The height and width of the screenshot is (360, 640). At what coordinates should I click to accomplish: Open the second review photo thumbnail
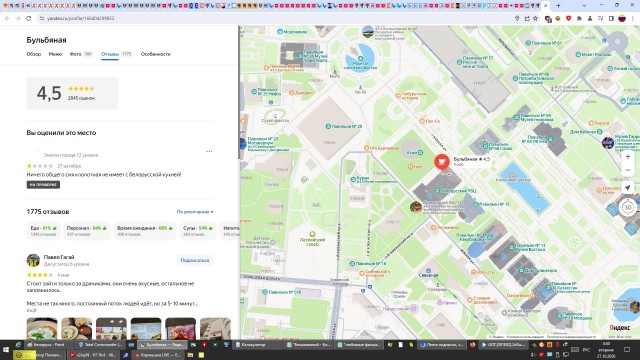pos(77,328)
